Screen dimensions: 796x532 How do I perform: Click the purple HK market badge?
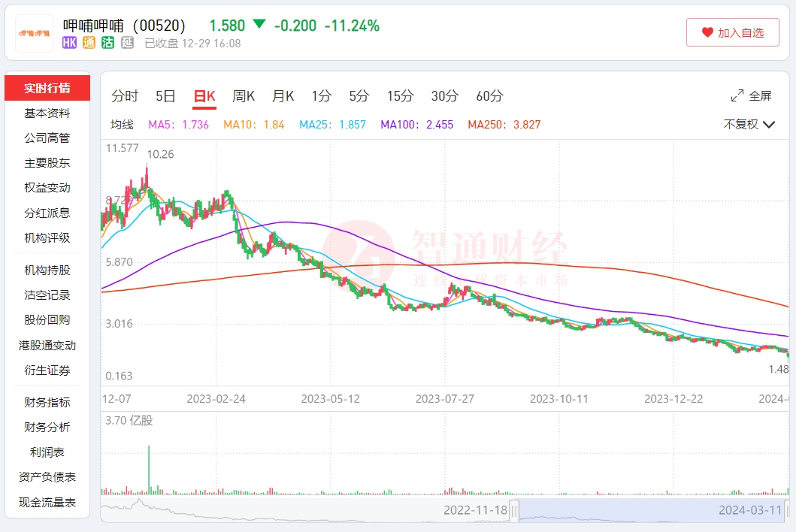pyautogui.click(x=70, y=44)
